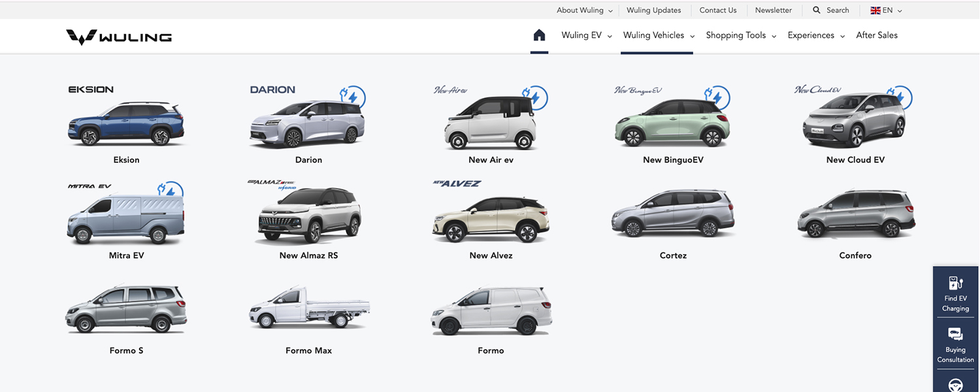
Task: Go to the Contact Us page
Action: pyautogui.click(x=717, y=10)
